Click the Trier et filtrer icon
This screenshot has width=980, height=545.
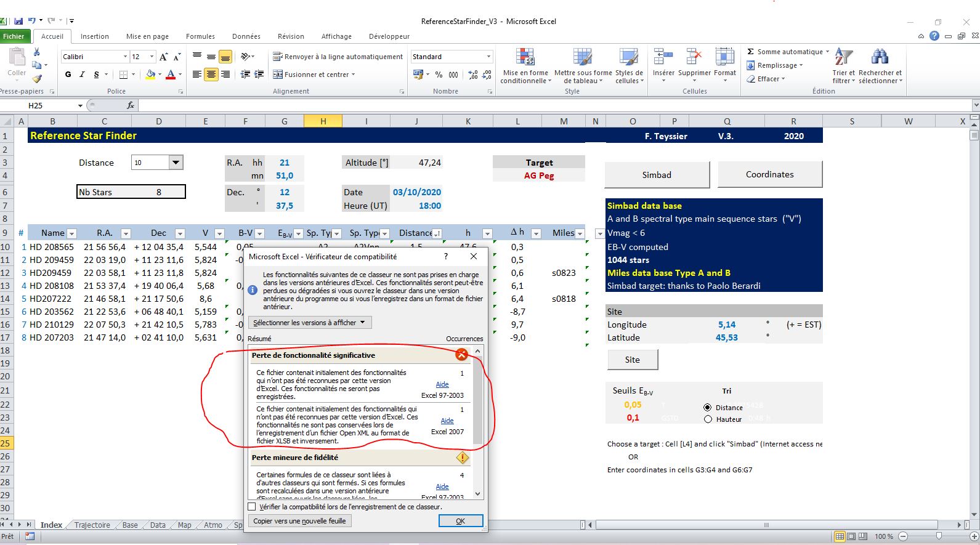click(x=843, y=57)
